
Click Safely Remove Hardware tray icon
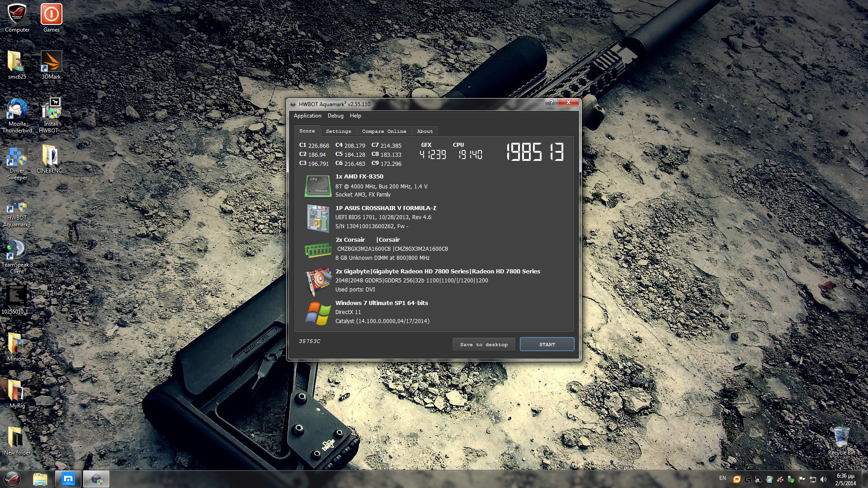click(x=791, y=479)
